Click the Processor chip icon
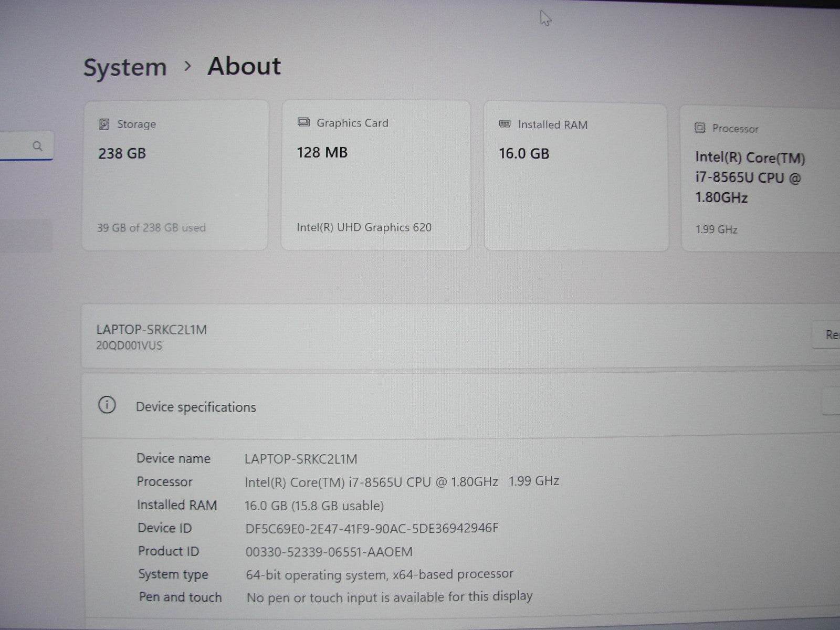The image size is (840, 630). pos(700,128)
